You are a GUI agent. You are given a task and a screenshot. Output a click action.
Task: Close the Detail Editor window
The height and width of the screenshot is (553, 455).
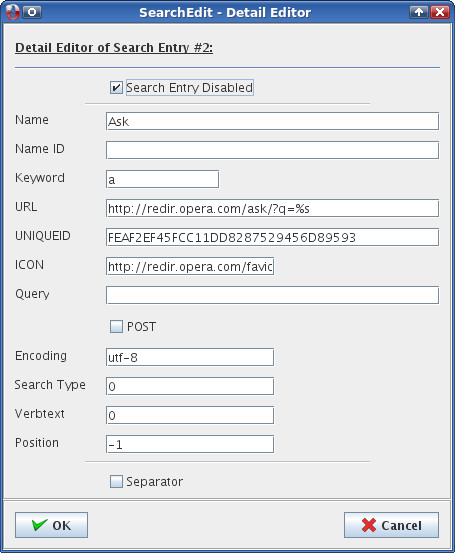440,12
